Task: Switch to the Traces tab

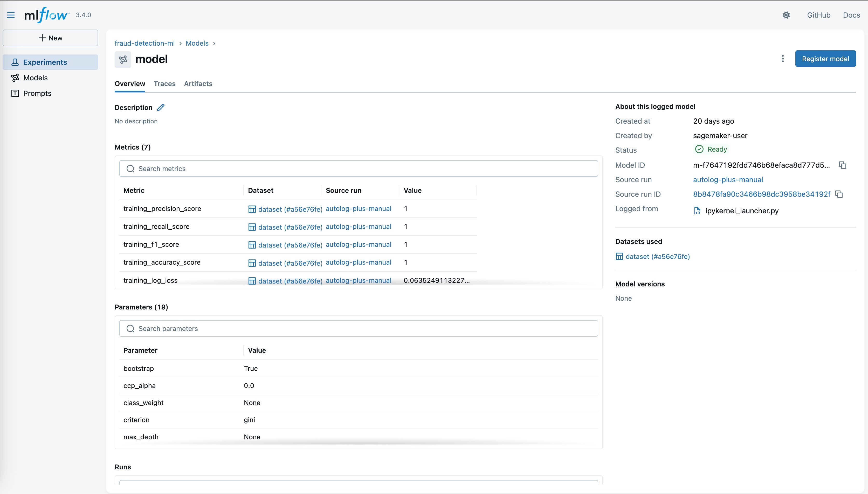Action: coord(164,84)
